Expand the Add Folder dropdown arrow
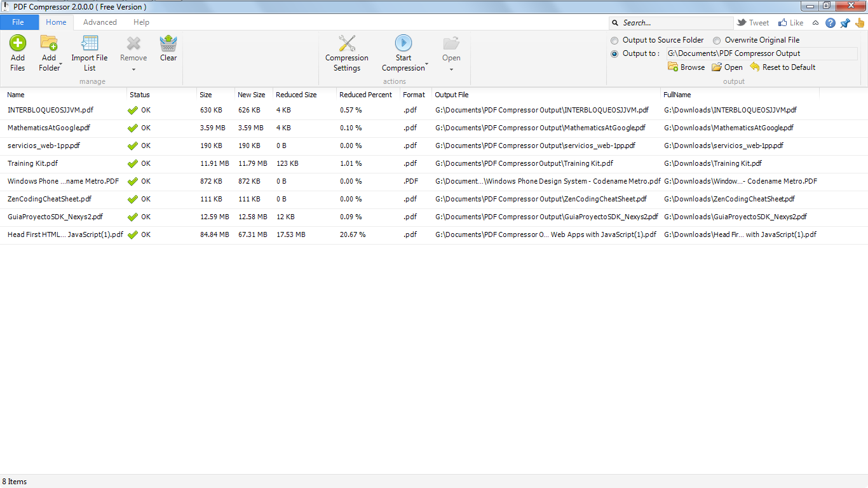 (x=61, y=64)
